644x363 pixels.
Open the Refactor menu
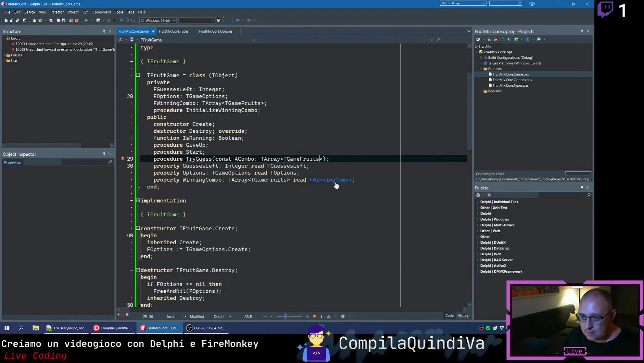tap(57, 12)
